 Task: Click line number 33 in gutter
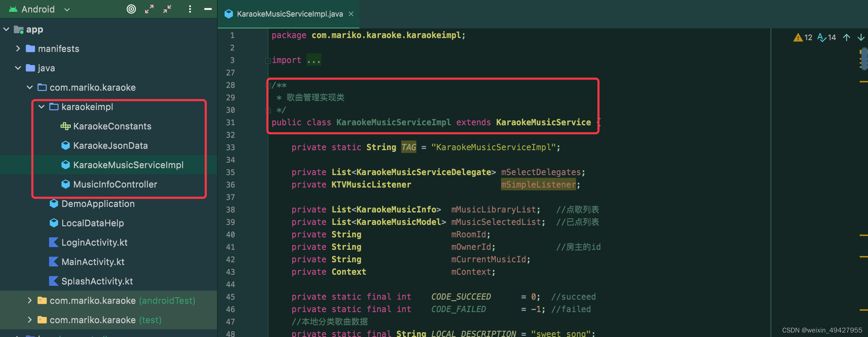point(230,147)
